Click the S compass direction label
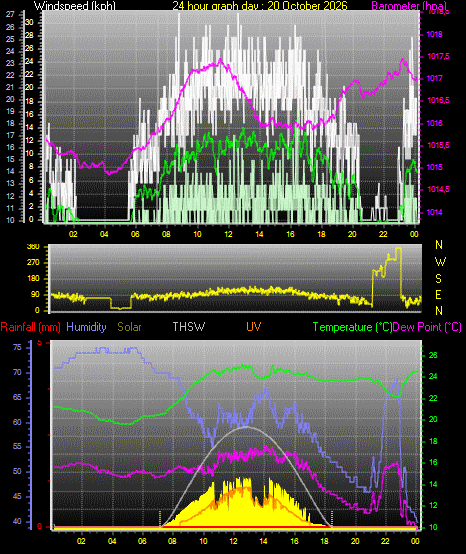Screen dimensions: 466x554 [x=438, y=279]
